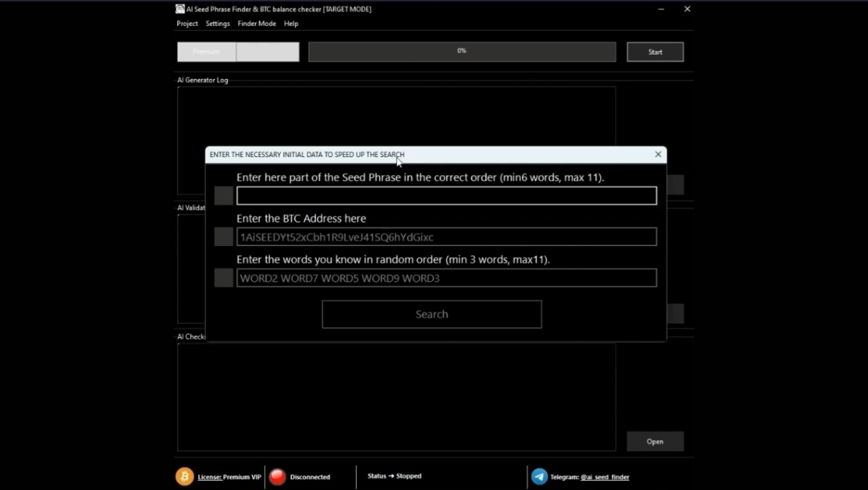Click the 'Disconnected' status text

(x=310, y=477)
